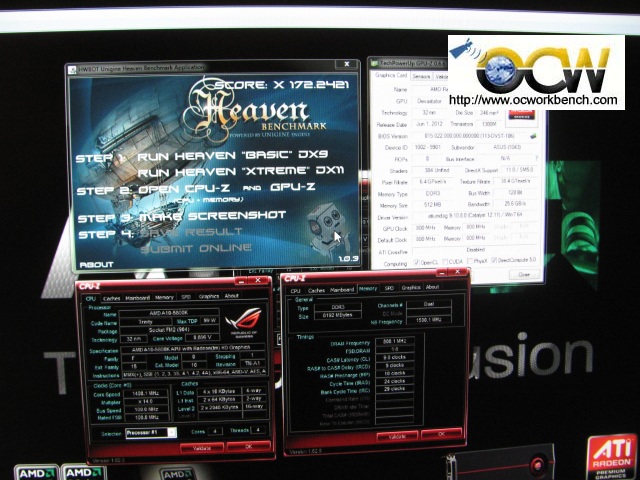This screenshot has height=480, width=640.
Task: Switch to Sensors tab in GPU-Z
Action: point(422,76)
